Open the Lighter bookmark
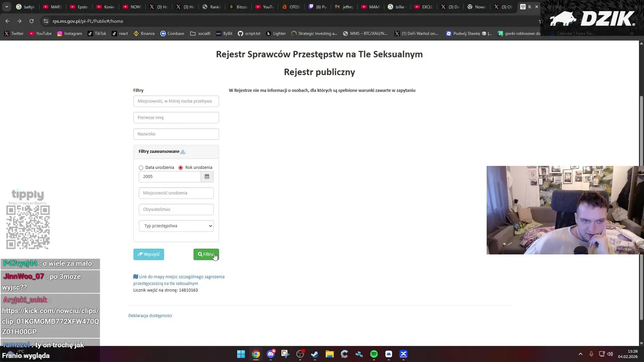This screenshot has height=362, width=644. tap(276, 34)
